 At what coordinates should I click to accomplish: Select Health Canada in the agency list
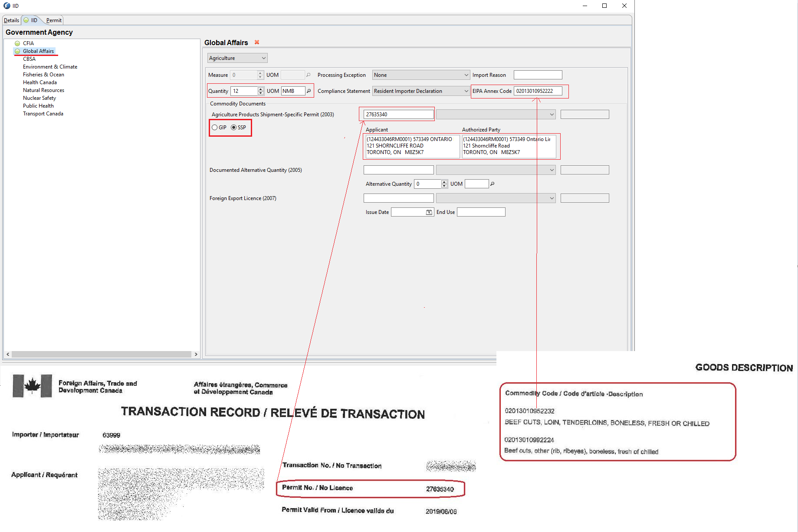(x=40, y=82)
